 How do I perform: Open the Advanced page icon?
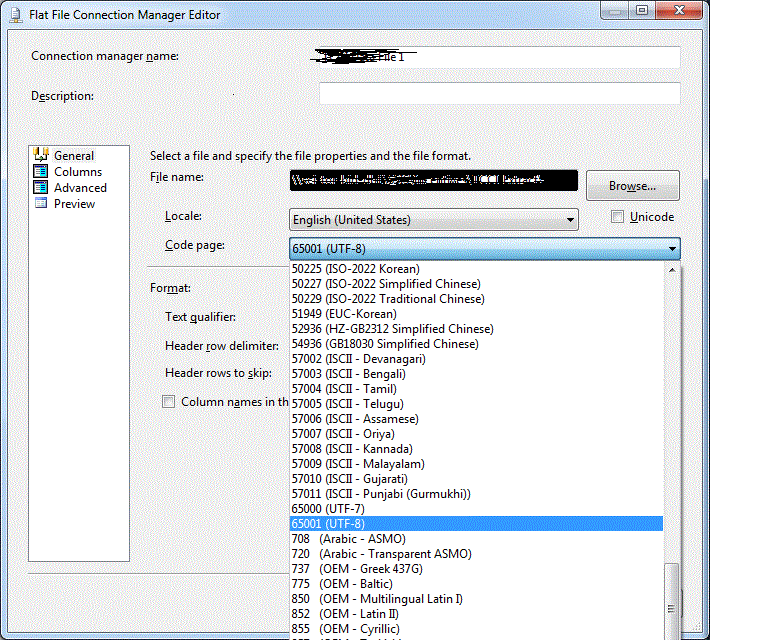(x=41, y=188)
